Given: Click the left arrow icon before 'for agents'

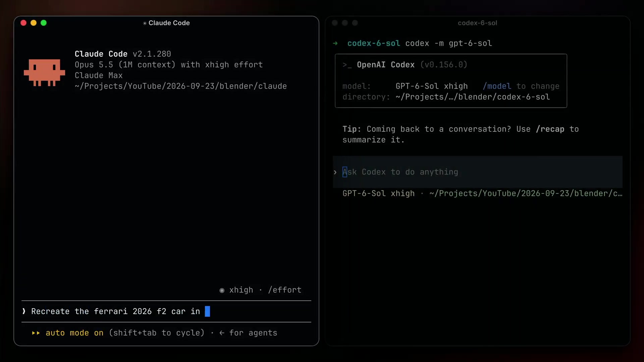Looking at the screenshot, I should (222, 333).
